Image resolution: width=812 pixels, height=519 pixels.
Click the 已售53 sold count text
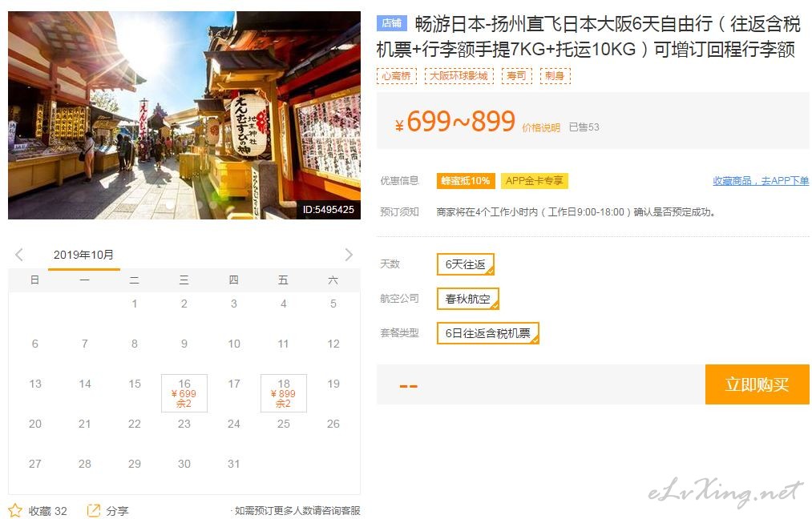(x=584, y=127)
